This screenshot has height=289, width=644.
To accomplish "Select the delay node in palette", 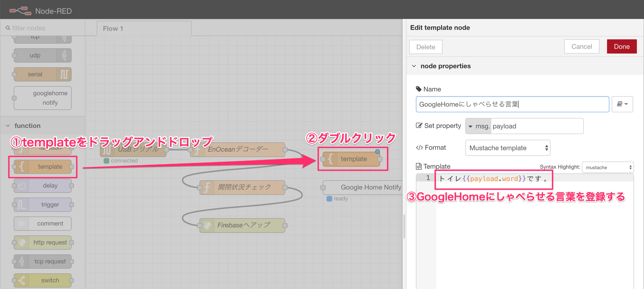I will (x=42, y=185).
